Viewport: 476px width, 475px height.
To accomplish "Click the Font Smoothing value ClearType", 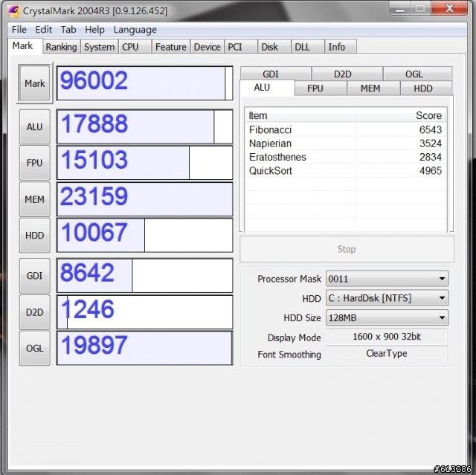I will tap(387, 353).
